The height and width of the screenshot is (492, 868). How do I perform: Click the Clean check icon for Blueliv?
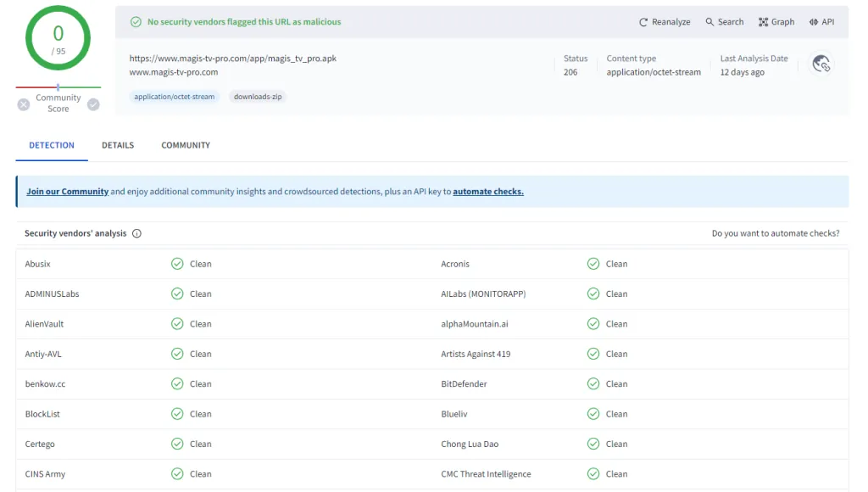tap(593, 414)
